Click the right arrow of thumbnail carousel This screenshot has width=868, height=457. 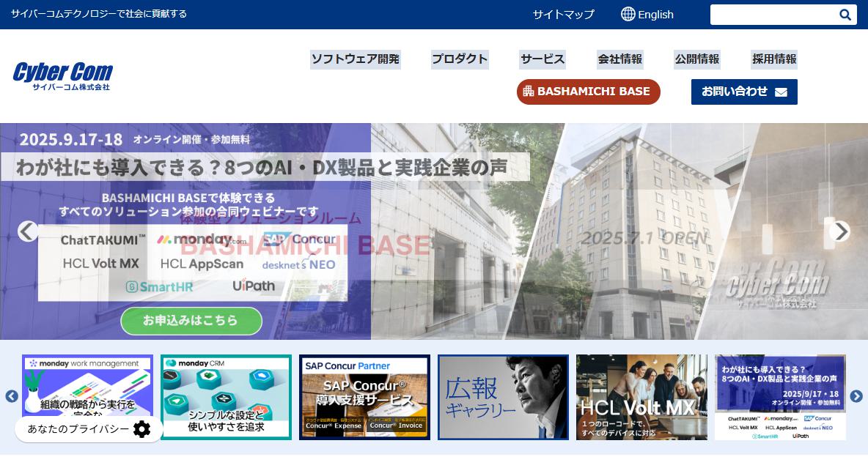click(856, 396)
